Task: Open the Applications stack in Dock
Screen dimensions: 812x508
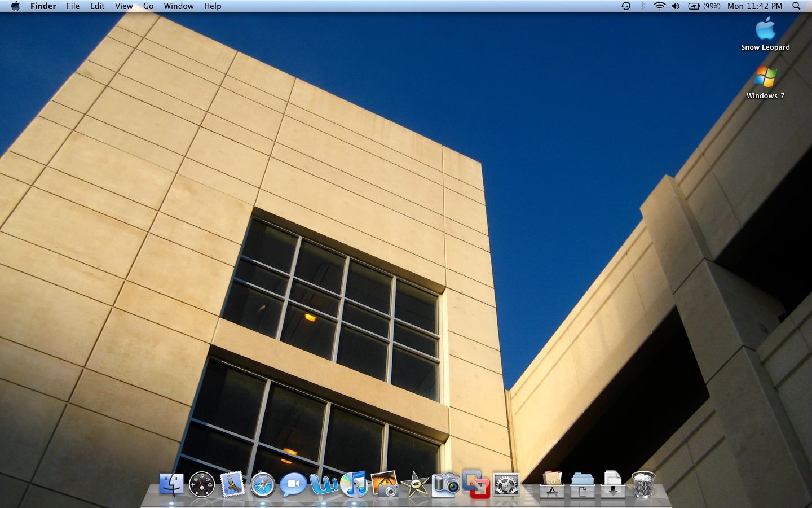Action: (x=552, y=484)
